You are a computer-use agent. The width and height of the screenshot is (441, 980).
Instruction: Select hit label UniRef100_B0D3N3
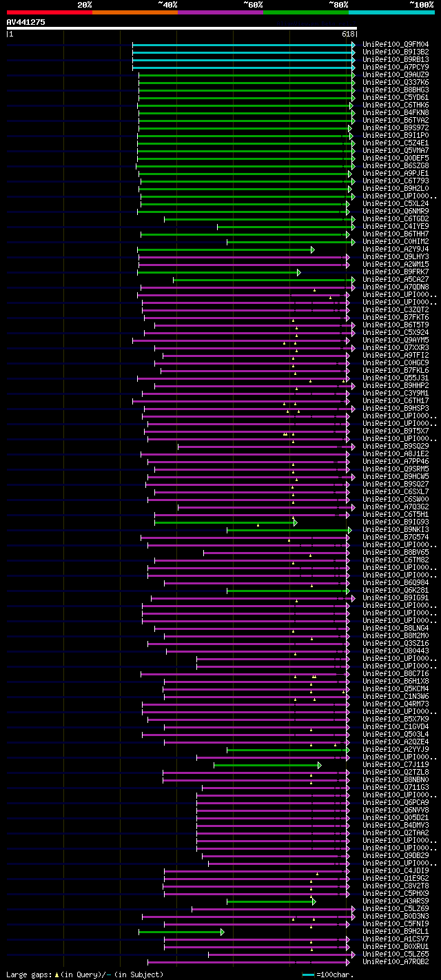pyautogui.click(x=396, y=916)
